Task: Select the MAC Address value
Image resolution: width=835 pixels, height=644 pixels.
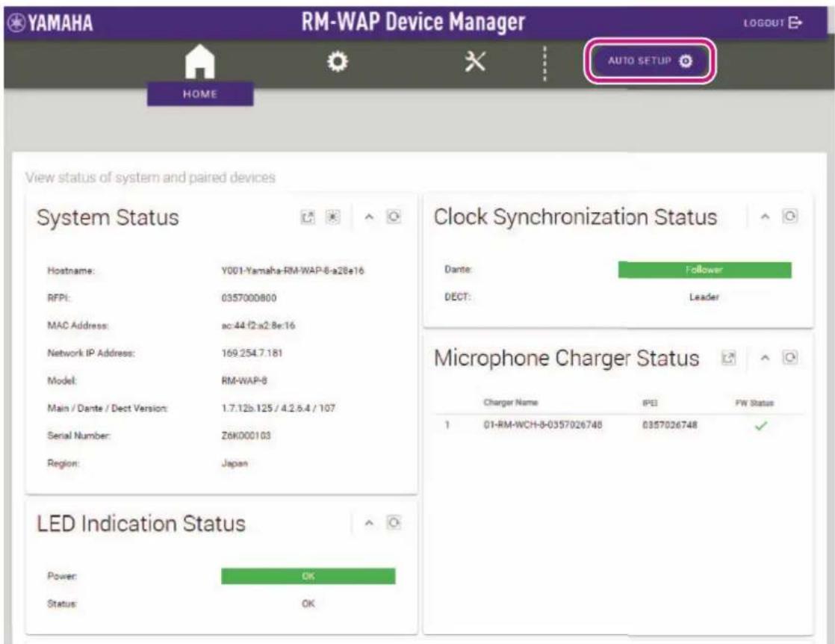Action: (x=258, y=326)
